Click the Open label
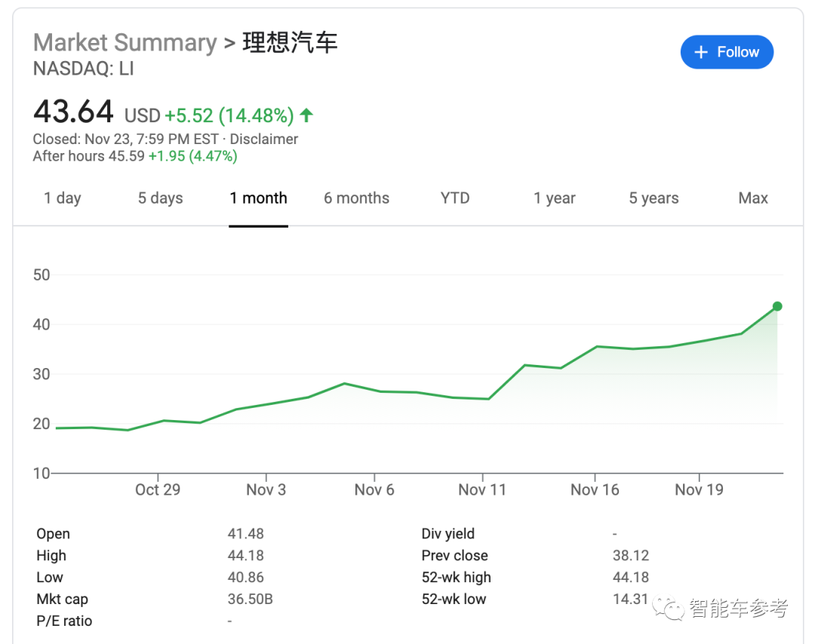This screenshot has height=644, width=815. (x=53, y=533)
